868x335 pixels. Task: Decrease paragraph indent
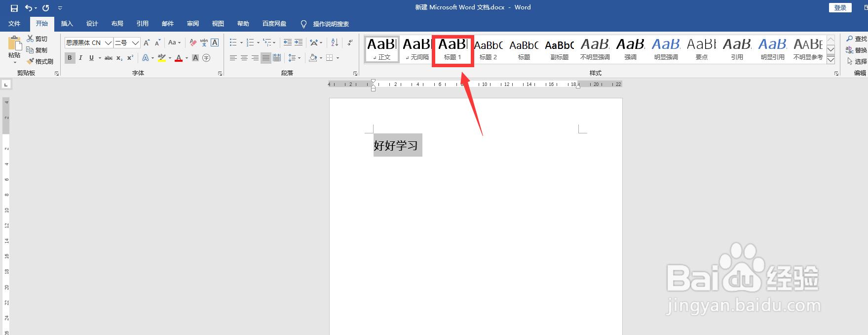click(288, 43)
